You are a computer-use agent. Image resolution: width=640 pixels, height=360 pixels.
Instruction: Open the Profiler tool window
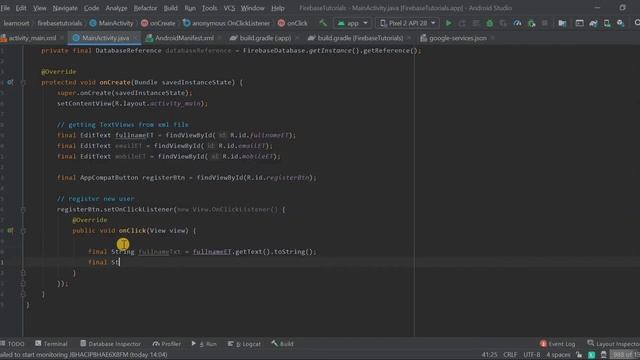tap(167, 344)
